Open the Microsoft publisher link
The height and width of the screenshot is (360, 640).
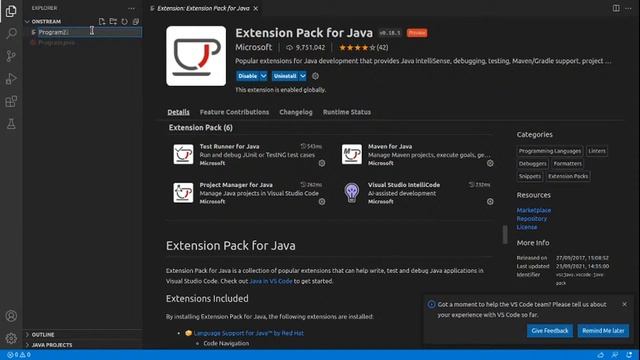[x=253, y=47]
